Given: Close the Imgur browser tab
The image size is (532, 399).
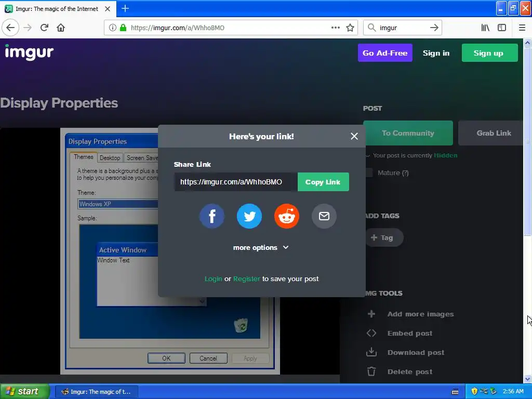Looking at the screenshot, I should [108, 9].
